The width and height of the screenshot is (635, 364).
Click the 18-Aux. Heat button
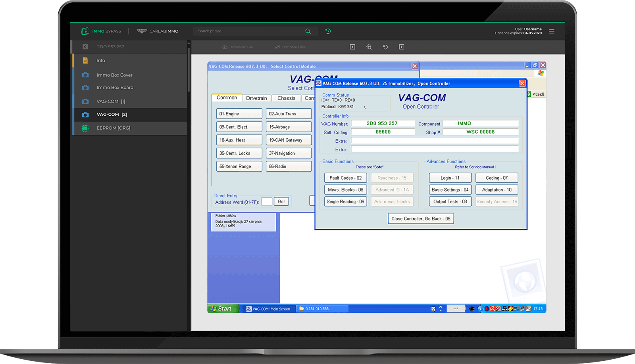pyautogui.click(x=239, y=140)
